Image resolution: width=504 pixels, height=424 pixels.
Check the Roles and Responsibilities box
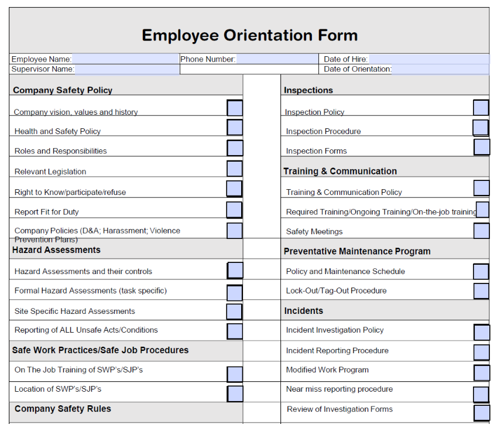click(x=235, y=148)
